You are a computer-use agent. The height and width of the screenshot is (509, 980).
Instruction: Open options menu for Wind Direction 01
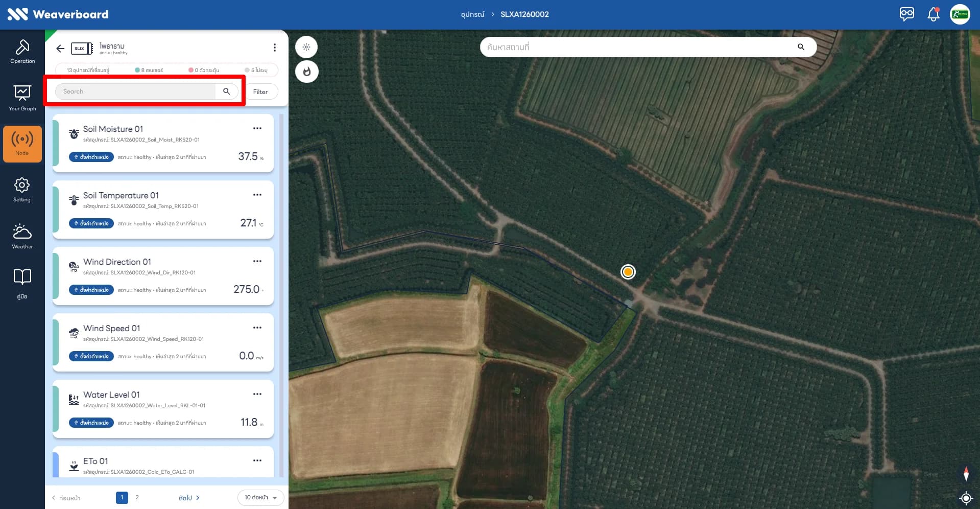[257, 261]
